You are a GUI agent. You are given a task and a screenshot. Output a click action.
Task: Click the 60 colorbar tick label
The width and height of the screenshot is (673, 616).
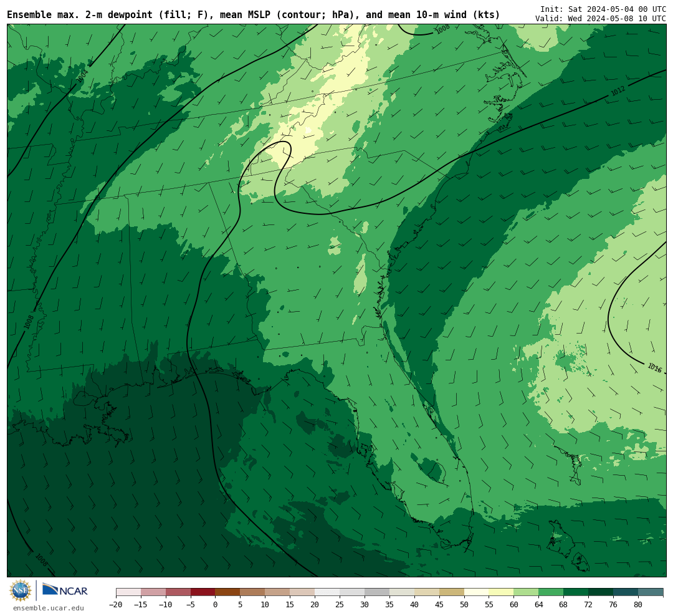514,604
